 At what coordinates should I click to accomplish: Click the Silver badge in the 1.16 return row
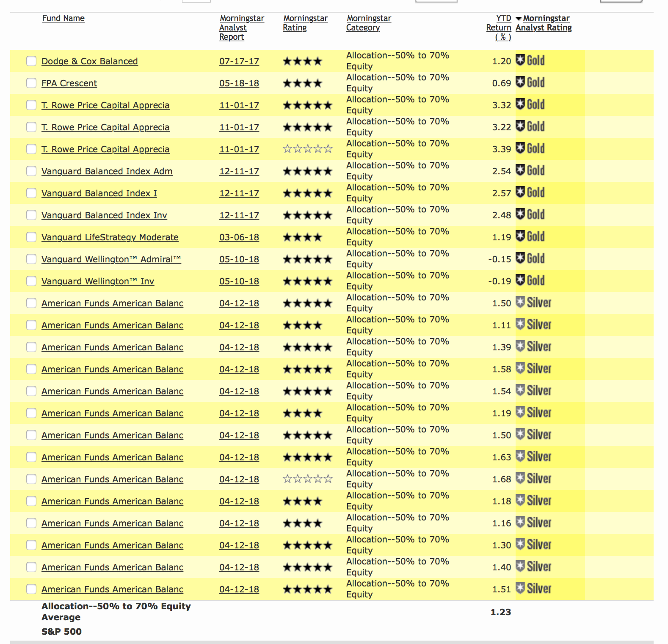533,523
